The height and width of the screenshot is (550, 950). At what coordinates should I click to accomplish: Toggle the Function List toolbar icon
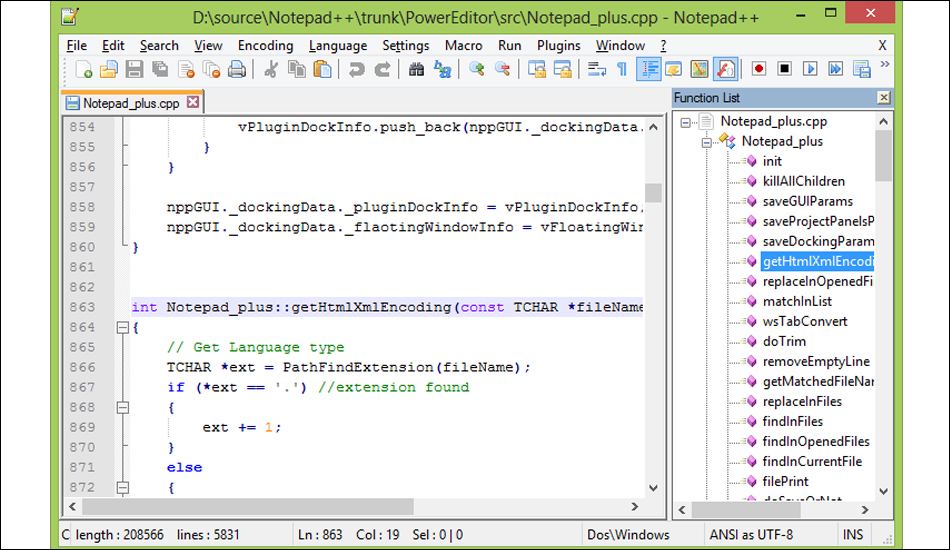click(x=725, y=70)
